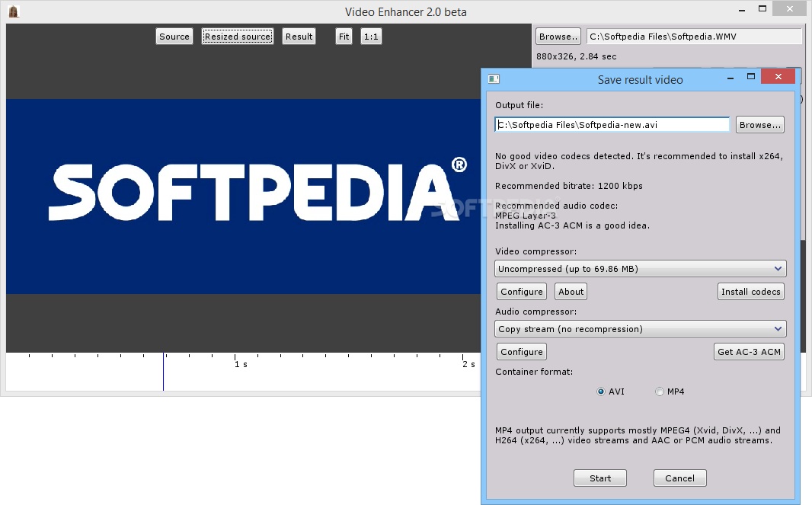Click the source path field Softpedia.WMV
The width and height of the screenshot is (812, 505).
pos(695,37)
